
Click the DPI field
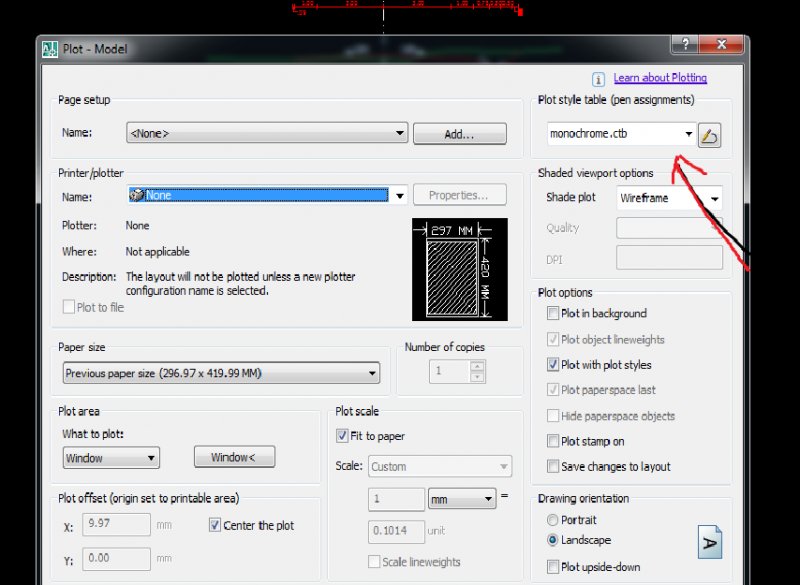pyautogui.click(x=669, y=258)
